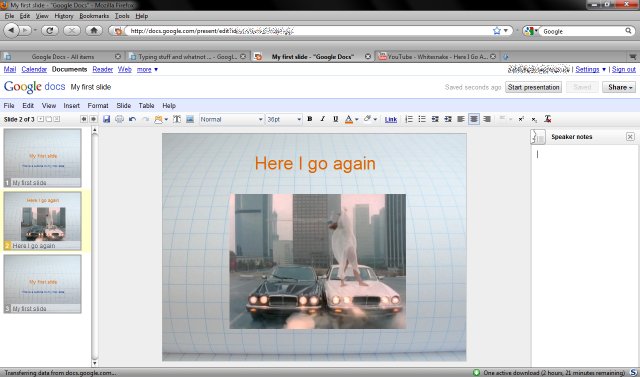Open the Google search engine selector dropdown

(530, 31)
